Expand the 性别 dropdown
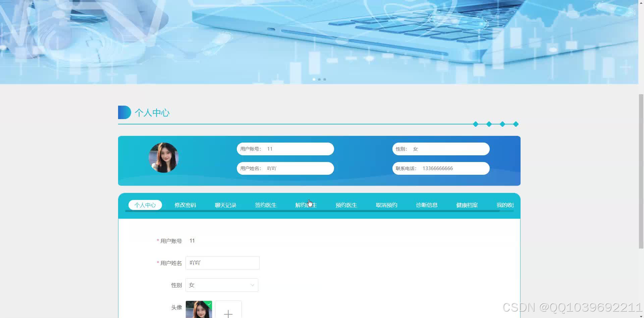 222,285
